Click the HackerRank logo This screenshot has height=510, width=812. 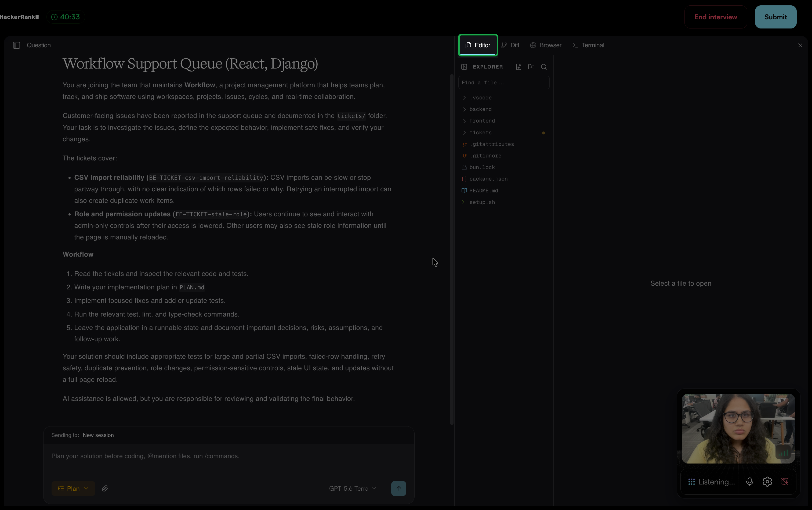point(19,17)
